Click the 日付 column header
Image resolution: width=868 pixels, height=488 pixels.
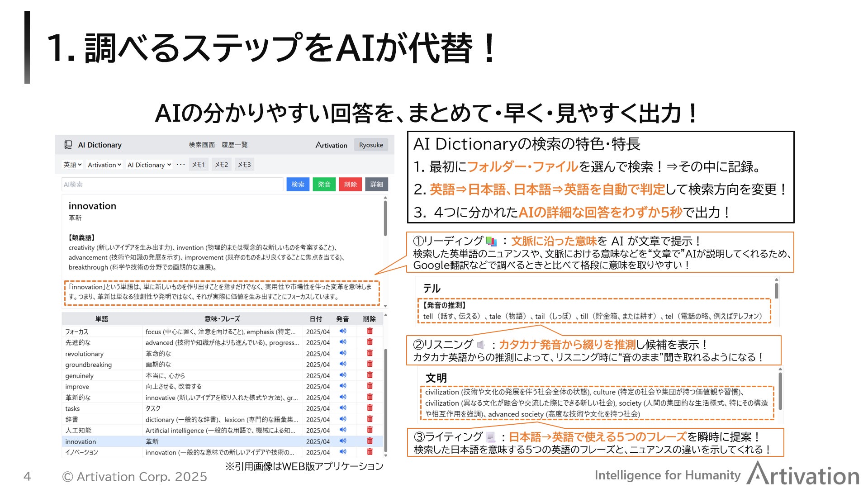pos(316,319)
